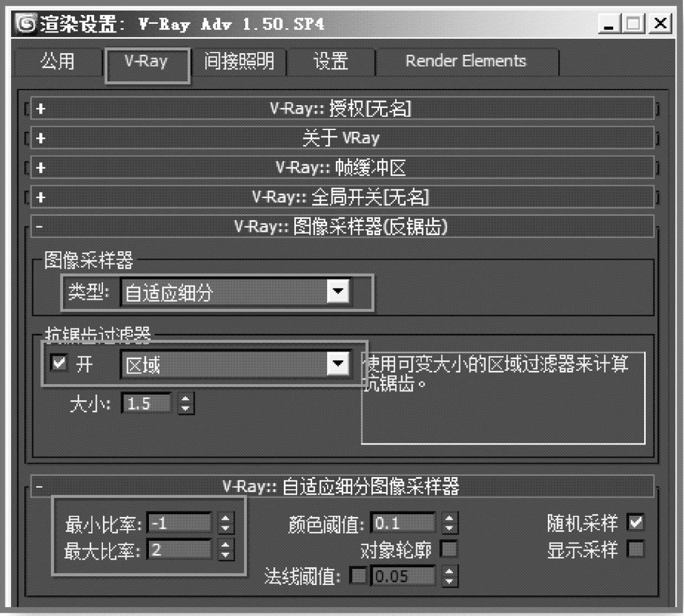Minimize the 渲染设置 window
684x616 pixels.
click(x=609, y=24)
